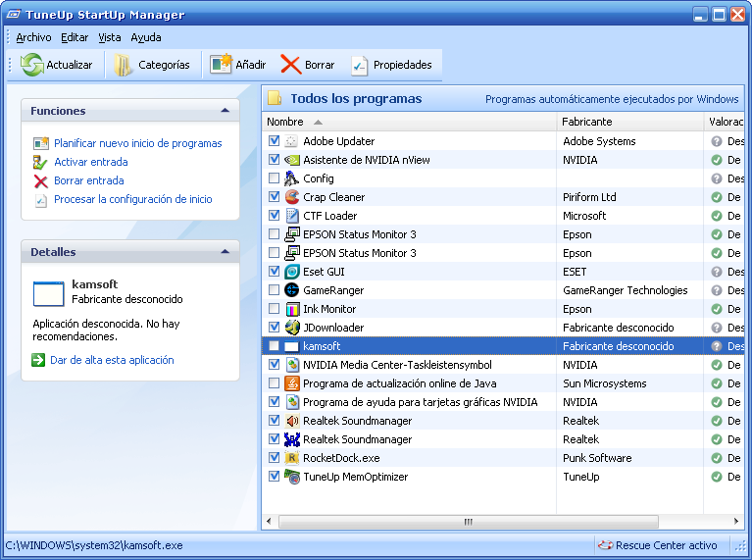The height and width of the screenshot is (560, 752).
Task: Click Planificar nuevo inicio de programas link
Action: tap(137, 143)
